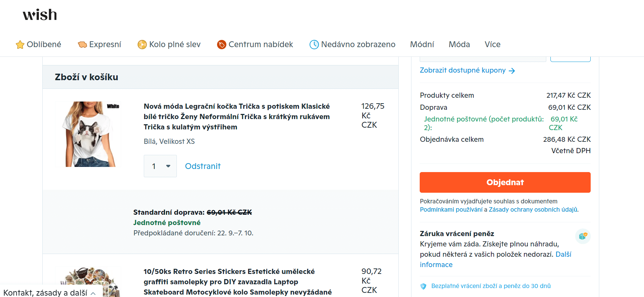Open Kolo plné slev wheel icon
644x297 pixels.
142,45
